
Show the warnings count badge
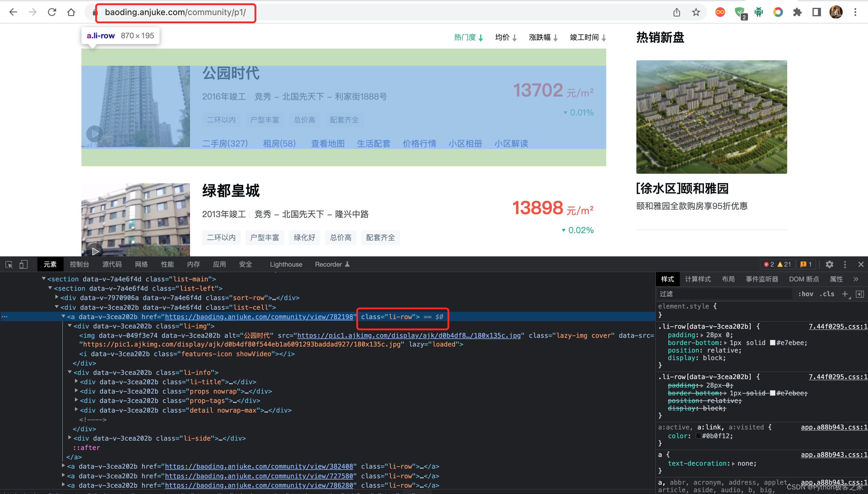pos(784,264)
